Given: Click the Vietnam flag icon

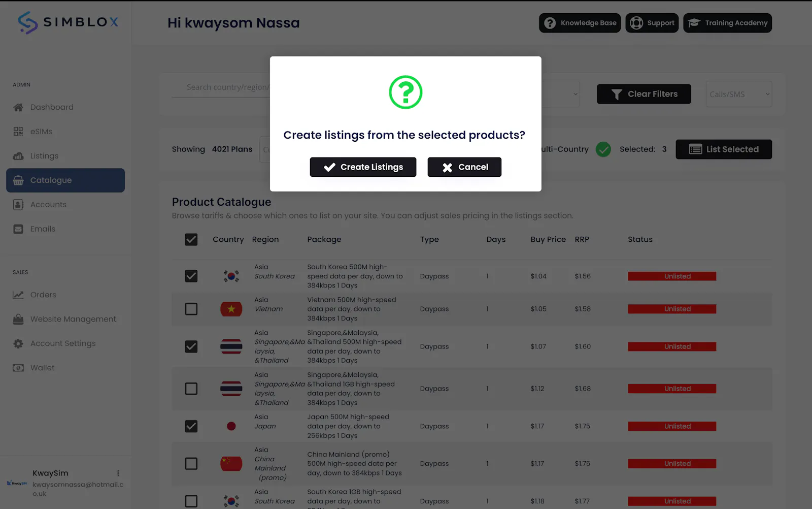Looking at the screenshot, I should pos(231,309).
